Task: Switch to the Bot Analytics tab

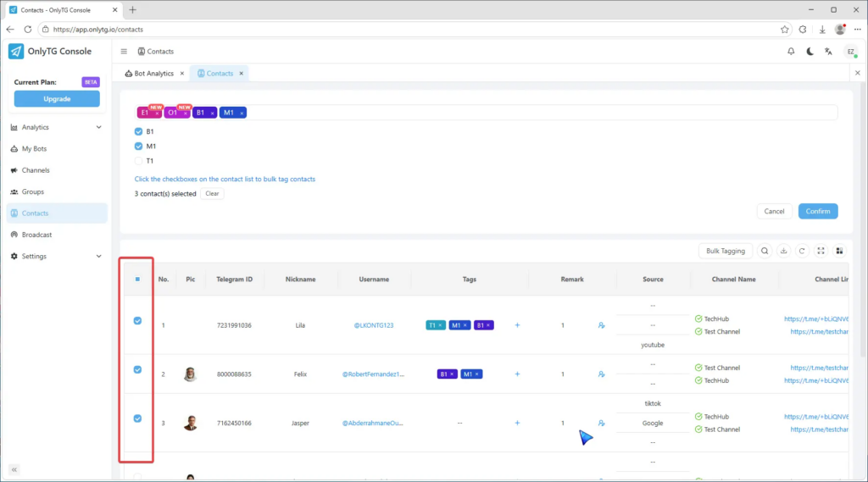Action: 153,74
